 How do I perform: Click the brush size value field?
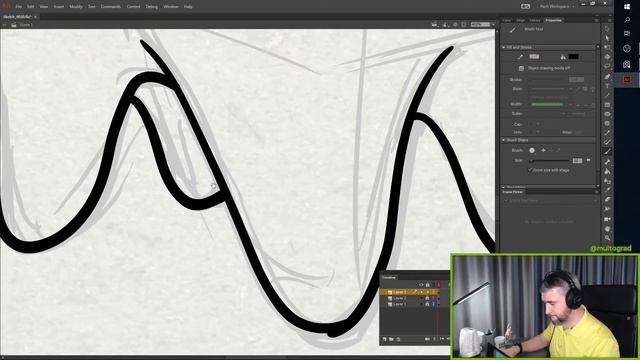577,161
